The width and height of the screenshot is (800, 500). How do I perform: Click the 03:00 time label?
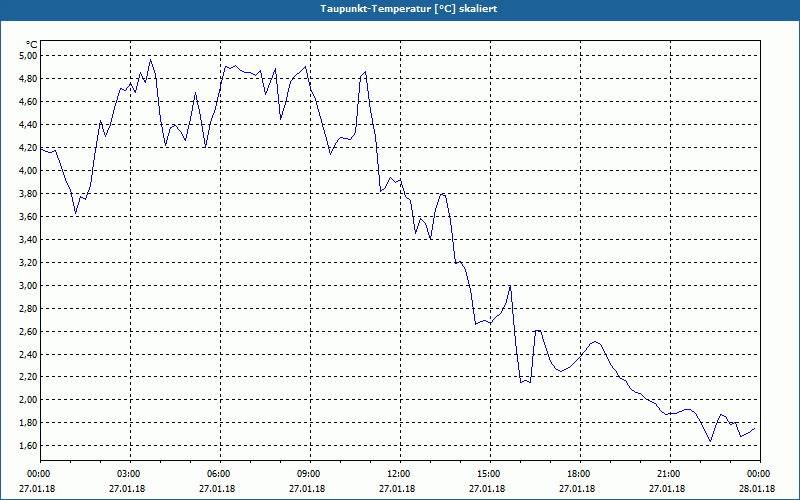(x=130, y=474)
